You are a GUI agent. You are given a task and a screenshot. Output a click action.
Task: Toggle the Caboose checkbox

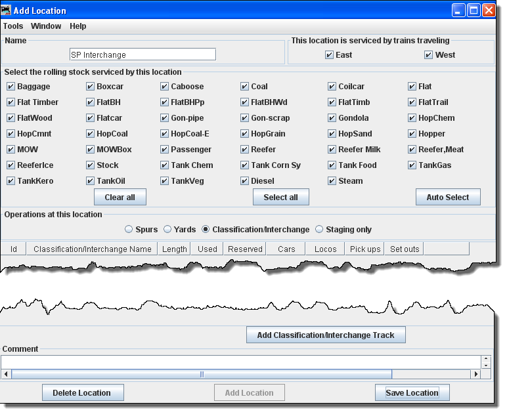165,87
